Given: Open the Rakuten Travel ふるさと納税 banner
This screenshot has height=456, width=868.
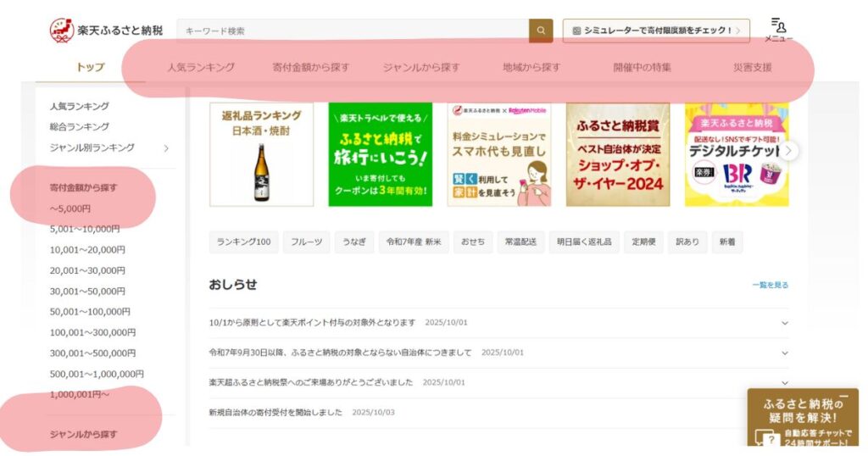Looking at the screenshot, I should pos(380,154).
